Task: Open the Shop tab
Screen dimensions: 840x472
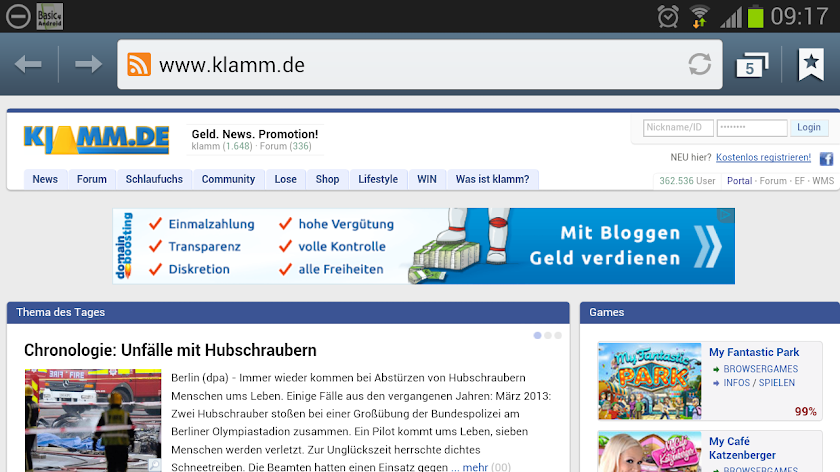Action: (x=327, y=179)
